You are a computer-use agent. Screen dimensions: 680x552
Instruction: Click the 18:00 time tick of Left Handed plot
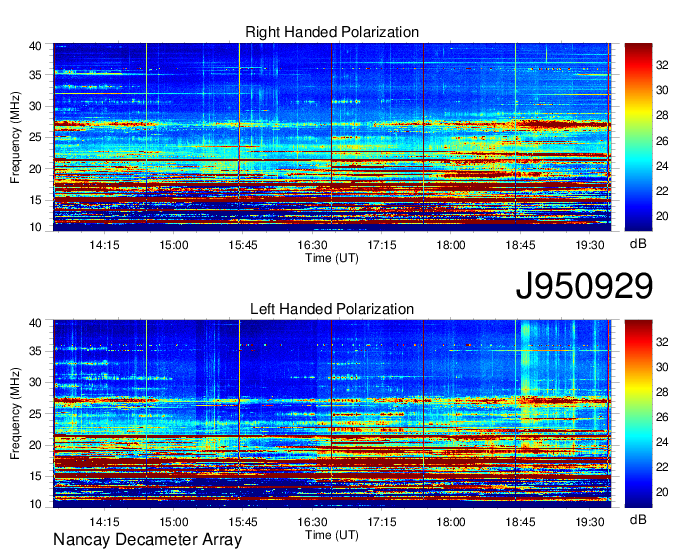click(x=451, y=522)
